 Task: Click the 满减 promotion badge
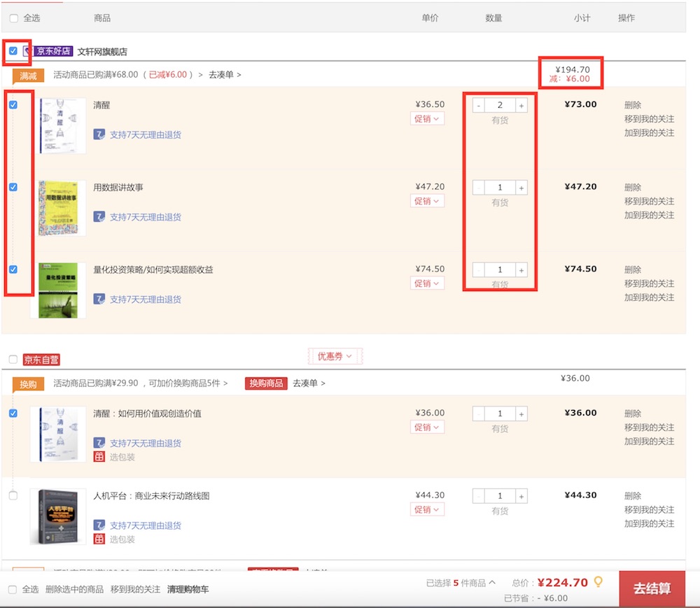[28, 75]
